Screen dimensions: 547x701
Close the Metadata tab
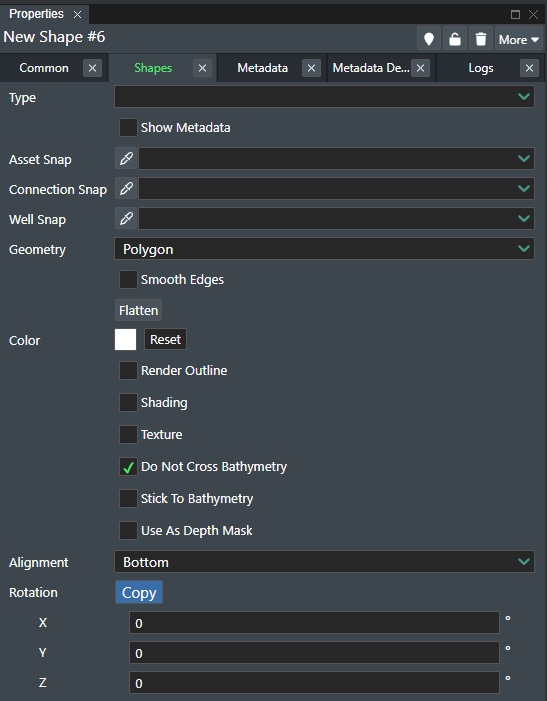tap(311, 68)
